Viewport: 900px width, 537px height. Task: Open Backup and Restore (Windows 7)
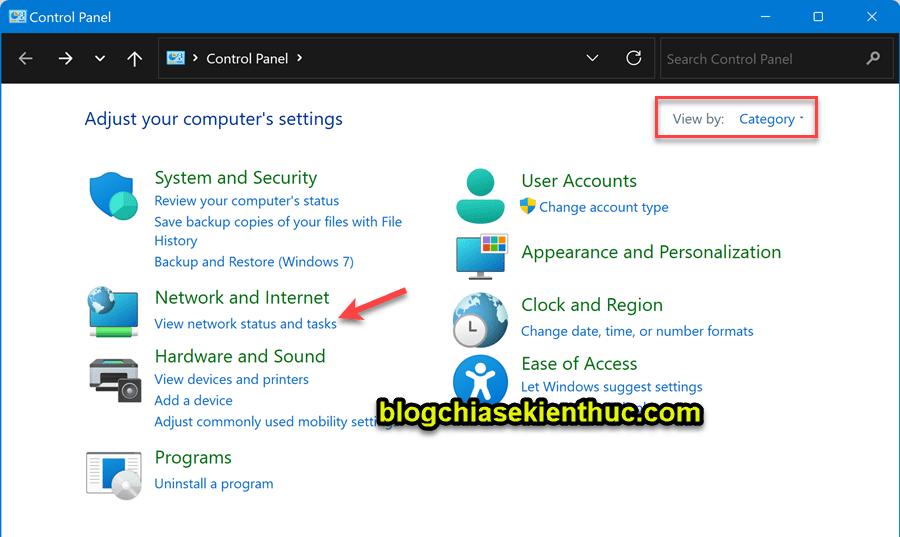tap(254, 262)
